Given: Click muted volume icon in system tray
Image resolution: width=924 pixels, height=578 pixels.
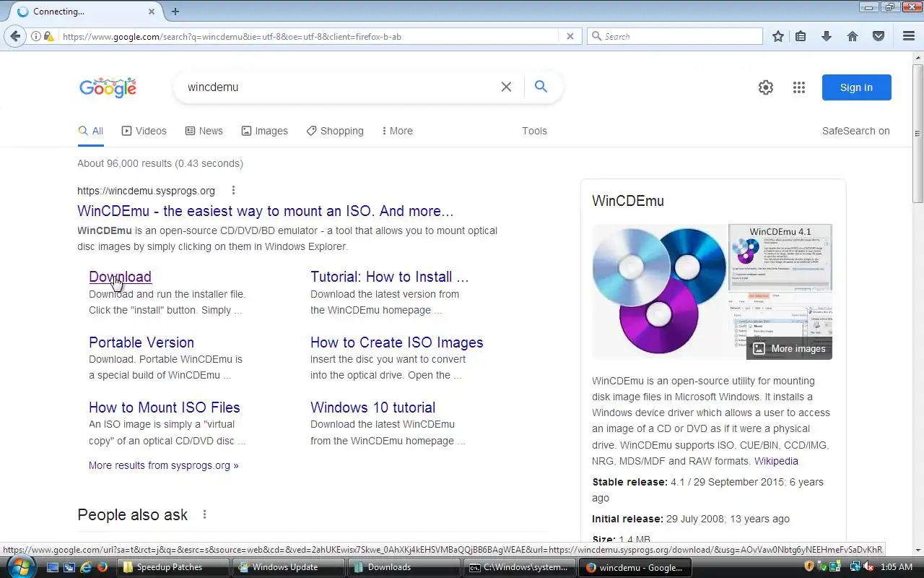Looking at the screenshot, I should pyautogui.click(x=869, y=566).
